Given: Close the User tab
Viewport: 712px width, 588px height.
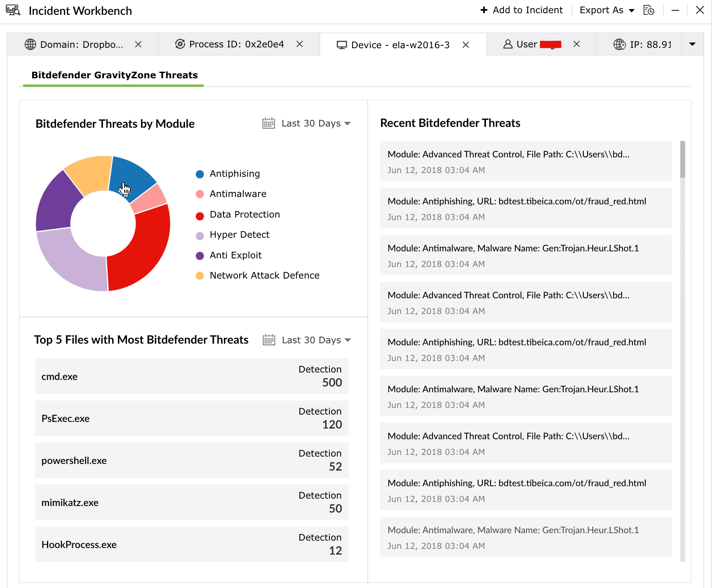Looking at the screenshot, I should pyautogui.click(x=577, y=44).
